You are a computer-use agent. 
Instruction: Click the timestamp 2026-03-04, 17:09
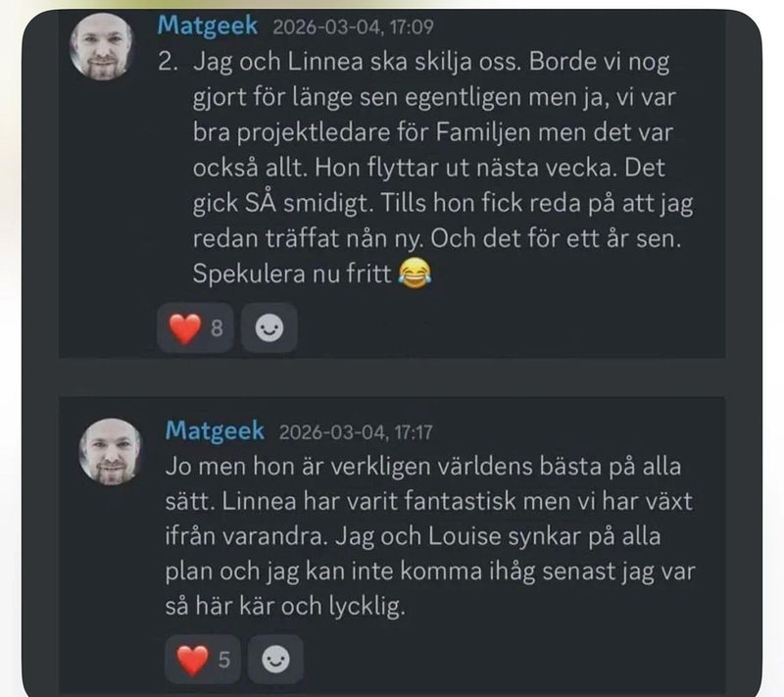[x=353, y=26]
